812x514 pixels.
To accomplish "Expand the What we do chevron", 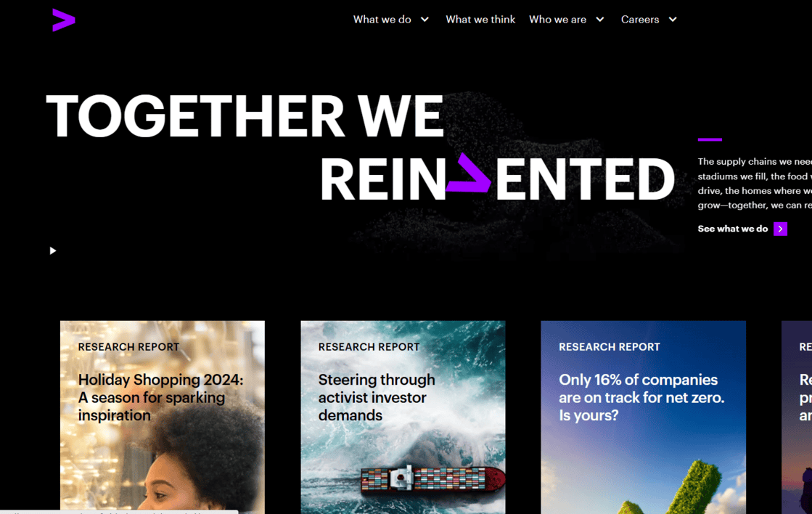I will pyautogui.click(x=425, y=20).
